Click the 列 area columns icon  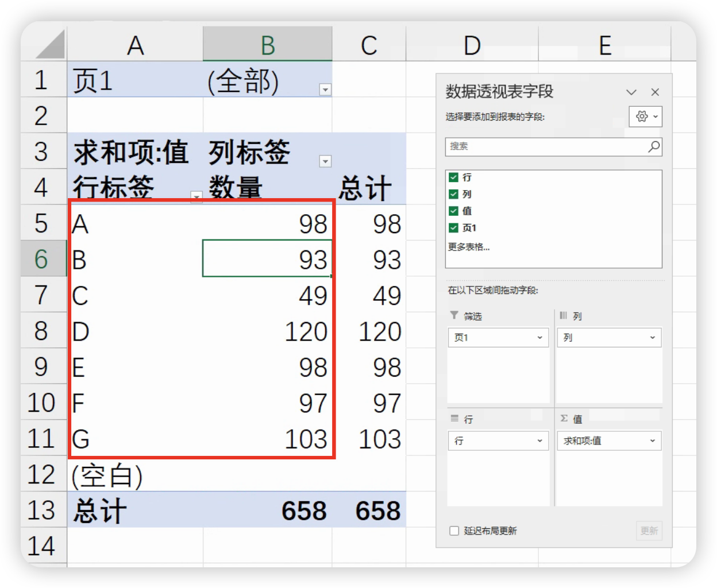563,315
